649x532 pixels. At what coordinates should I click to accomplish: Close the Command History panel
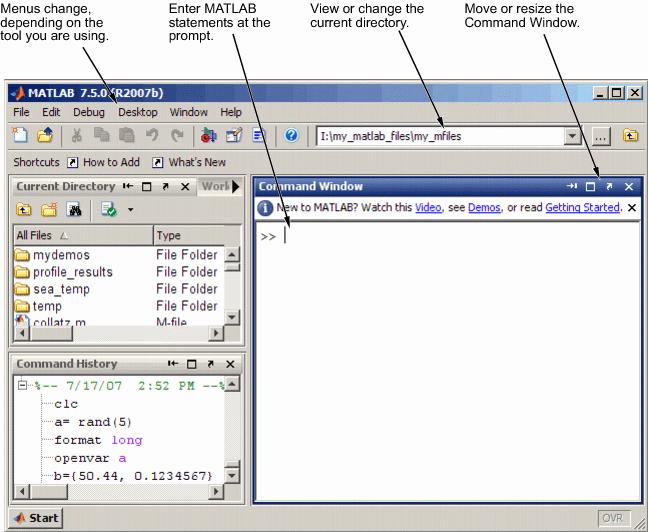pos(230,364)
